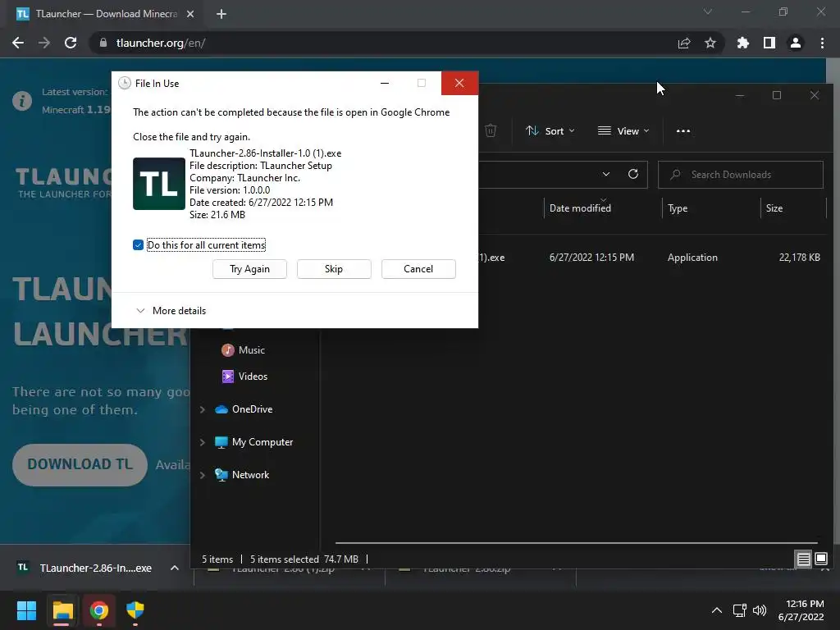Click 'Application' type cell in file row
This screenshot has width=840, height=630.
[x=692, y=258]
